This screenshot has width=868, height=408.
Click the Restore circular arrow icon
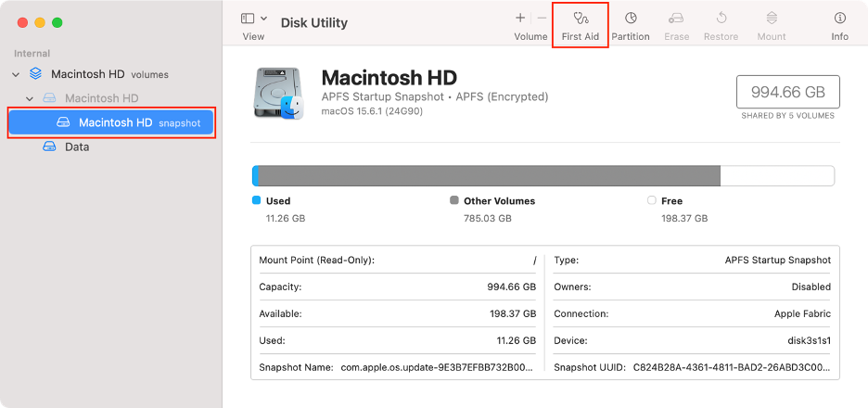(721, 19)
